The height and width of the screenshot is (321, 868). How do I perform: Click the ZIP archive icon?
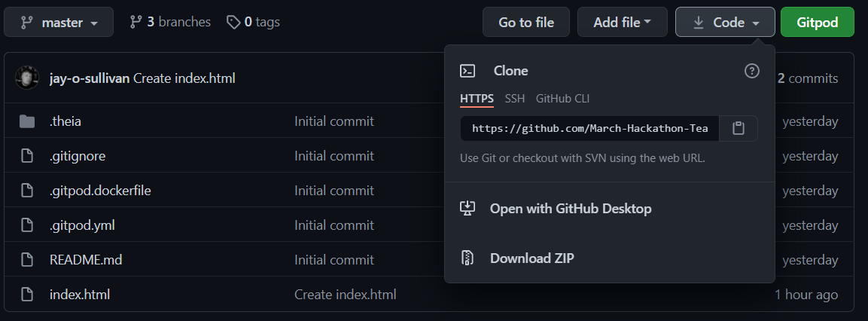click(x=468, y=258)
